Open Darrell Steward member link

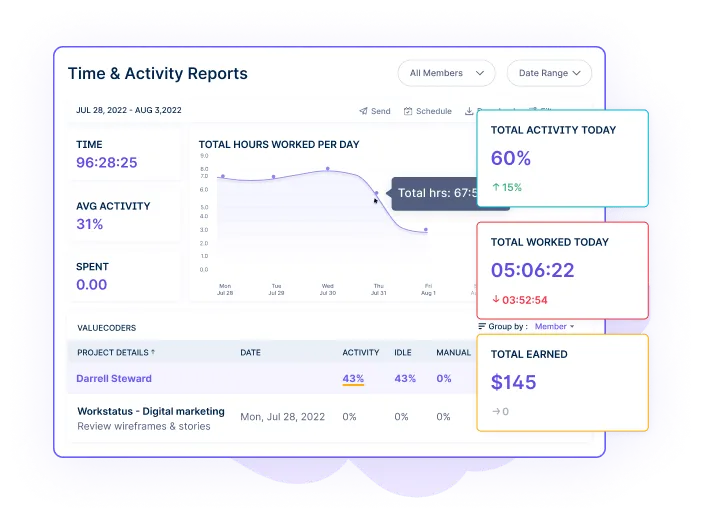click(114, 378)
